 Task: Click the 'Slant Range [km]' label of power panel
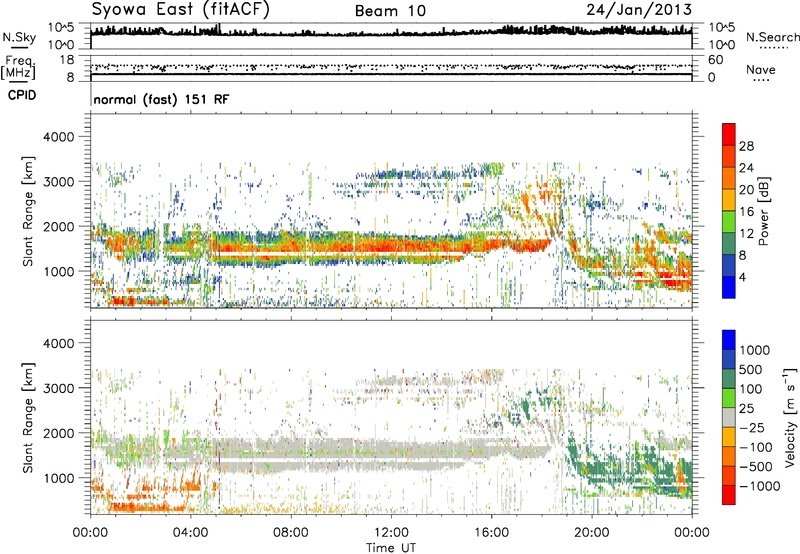pyautogui.click(x=28, y=211)
